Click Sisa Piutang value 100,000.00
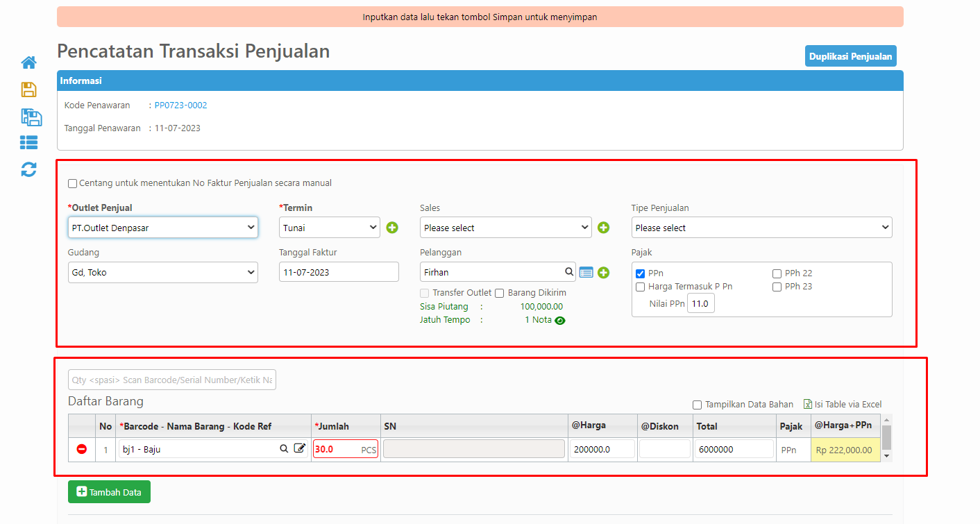This screenshot has width=980, height=524. tap(541, 306)
